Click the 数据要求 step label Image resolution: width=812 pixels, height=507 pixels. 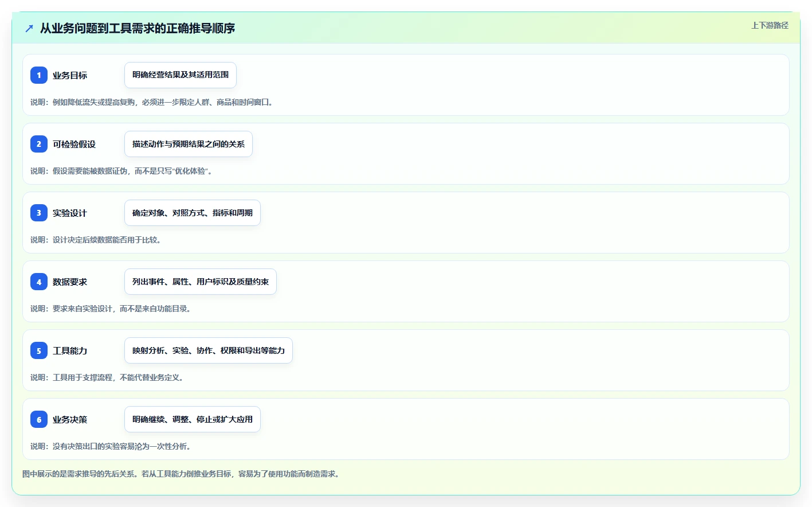70,282
